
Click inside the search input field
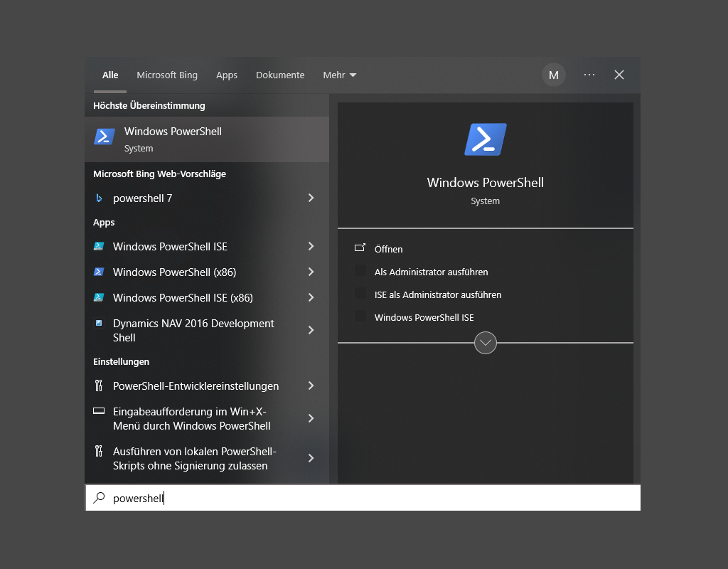tap(213, 497)
